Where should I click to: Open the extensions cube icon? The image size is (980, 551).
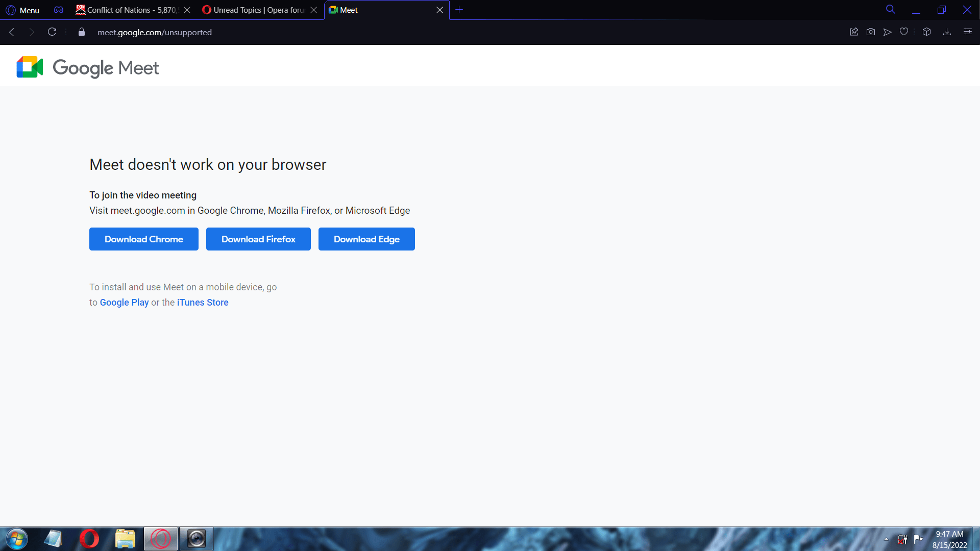coord(927,32)
